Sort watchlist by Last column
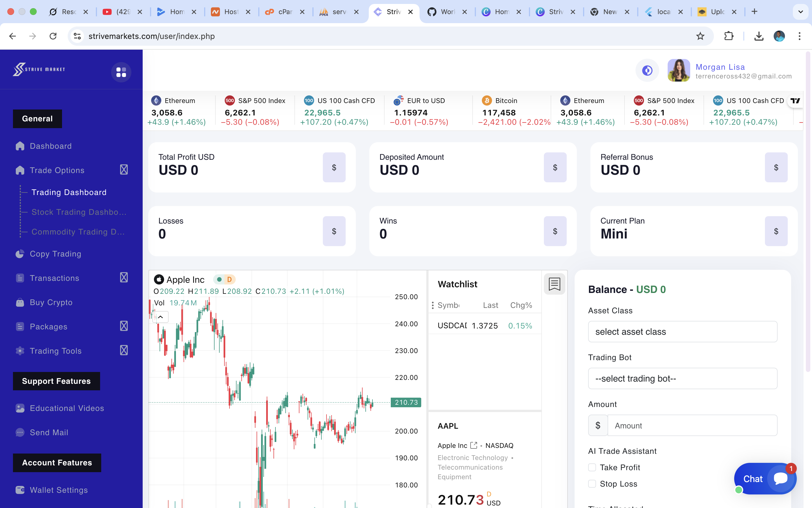 tap(491, 305)
